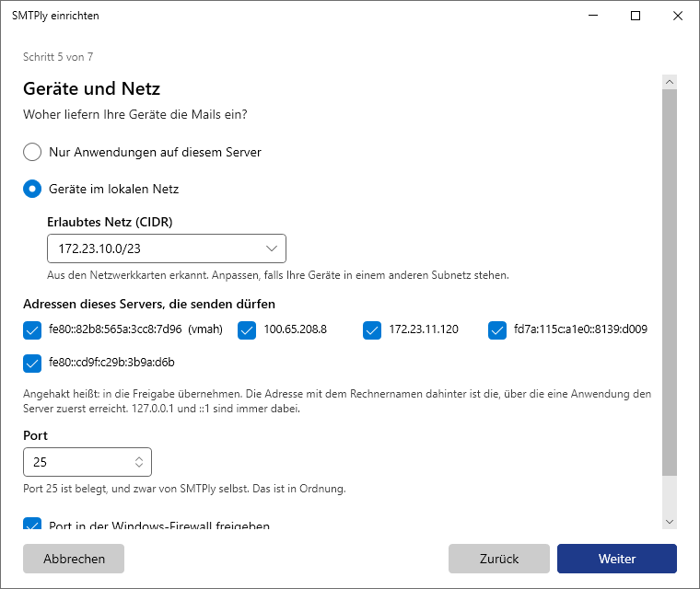700x589 pixels.
Task: Click the vertical scrollbar thumb
Action: 670,283
